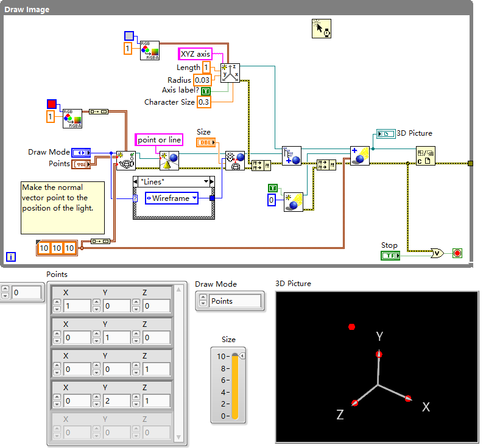Click the Y stepper in second Points row
This screenshot has height=448, width=486.
tap(96, 337)
